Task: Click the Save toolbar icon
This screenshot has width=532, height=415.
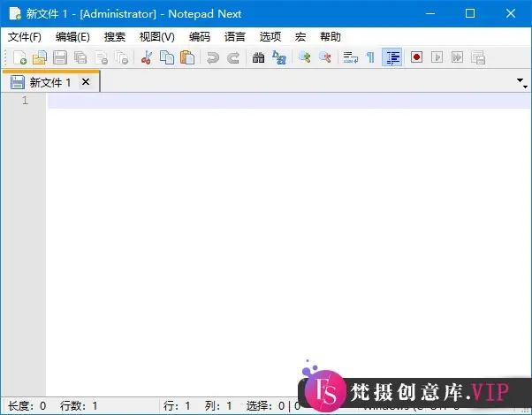Action: pos(60,57)
